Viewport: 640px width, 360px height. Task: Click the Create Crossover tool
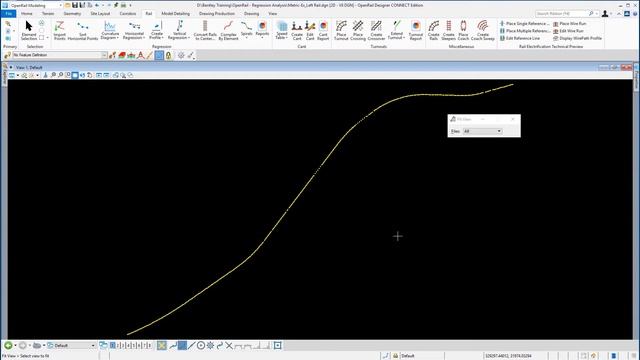tap(376, 31)
